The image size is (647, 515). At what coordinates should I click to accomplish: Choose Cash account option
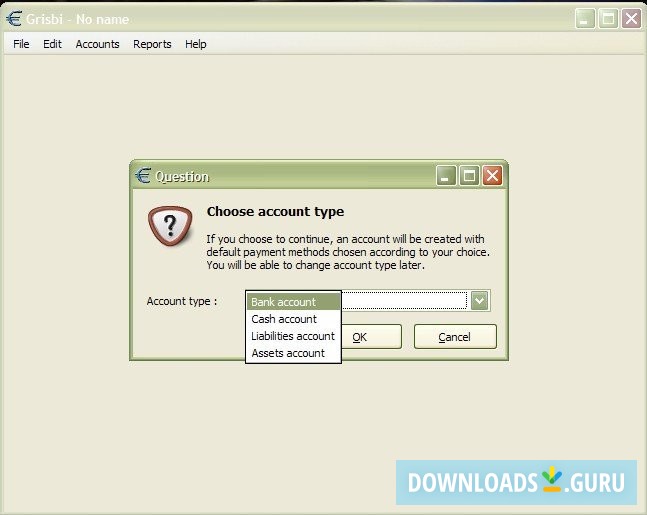coord(293,319)
